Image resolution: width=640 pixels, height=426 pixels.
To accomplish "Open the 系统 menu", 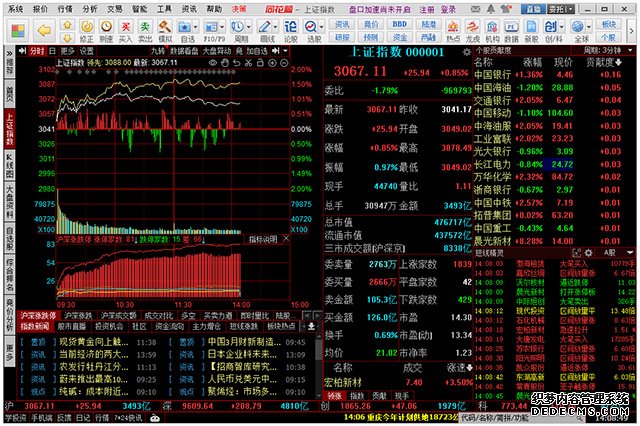I will [x=16, y=9].
